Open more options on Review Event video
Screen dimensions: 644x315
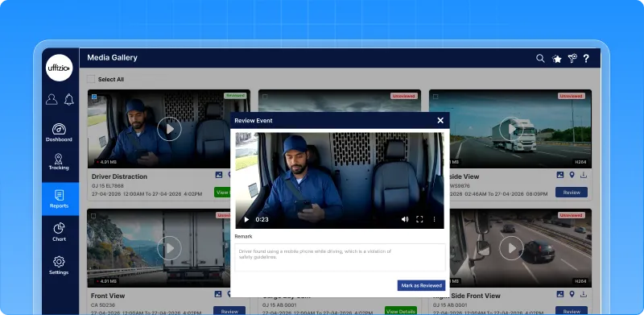[x=434, y=220]
